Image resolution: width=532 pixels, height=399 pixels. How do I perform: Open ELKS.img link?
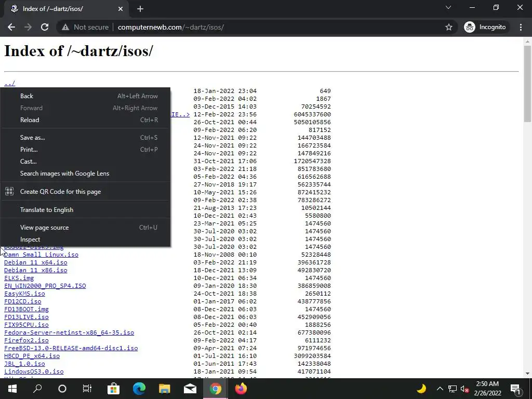click(x=19, y=278)
